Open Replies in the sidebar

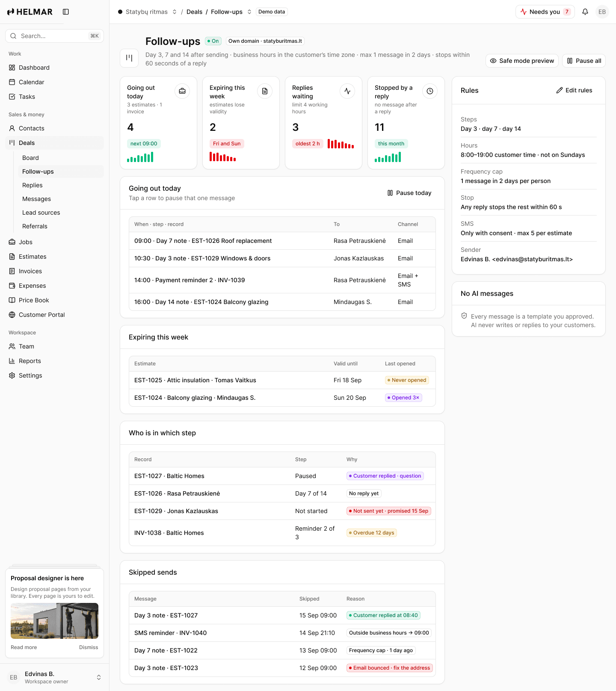(x=60, y=185)
